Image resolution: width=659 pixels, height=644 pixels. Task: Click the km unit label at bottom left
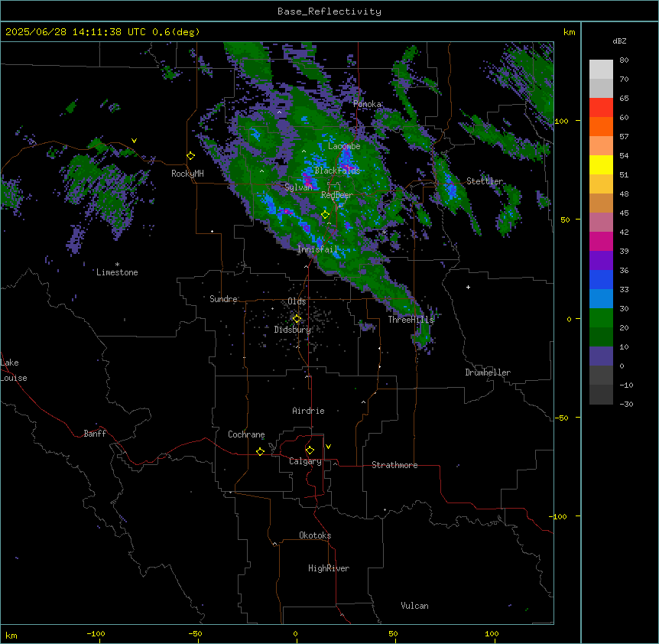tap(11, 635)
